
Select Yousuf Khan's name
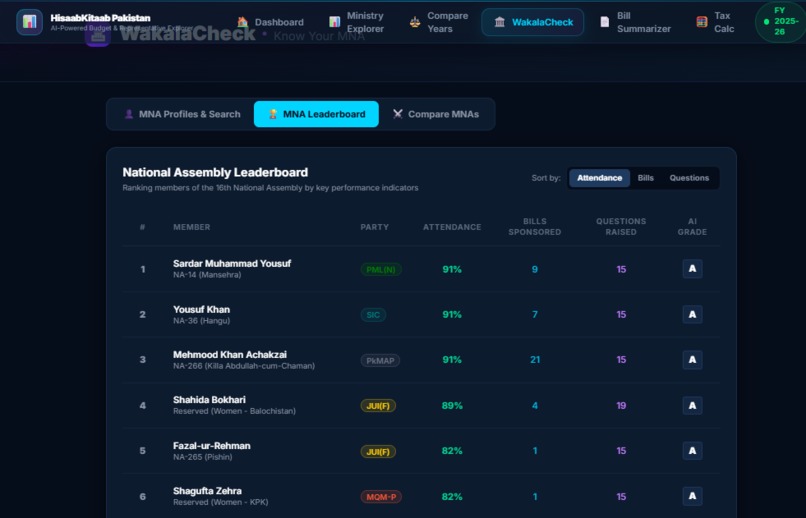point(202,309)
